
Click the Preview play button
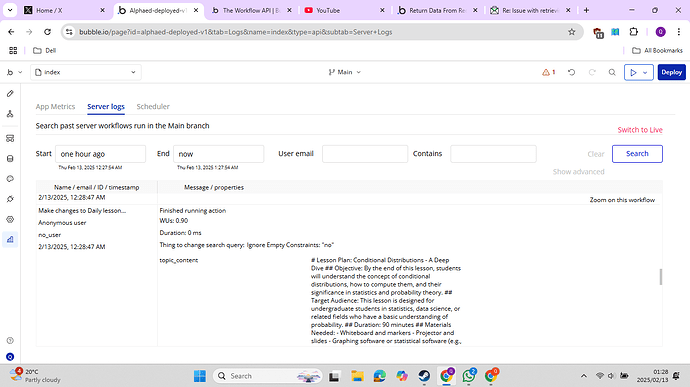(x=633, y=72)
